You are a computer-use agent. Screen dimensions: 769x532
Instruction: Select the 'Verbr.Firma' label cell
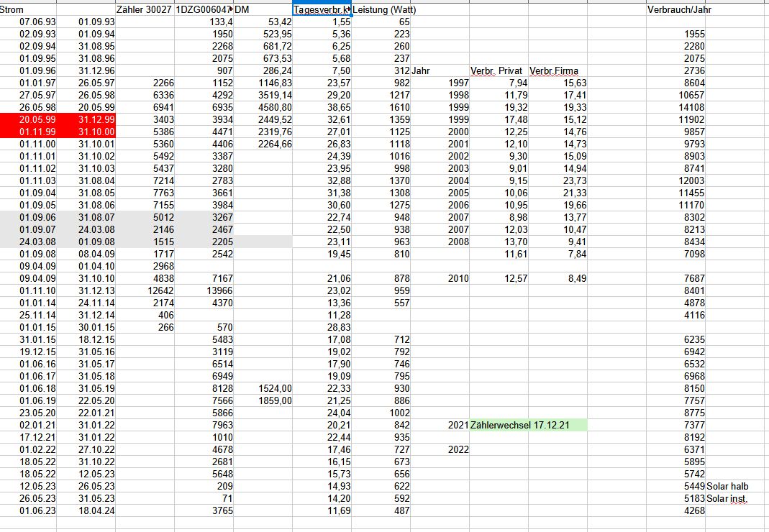pyautogui.click(x=558, y=71)
